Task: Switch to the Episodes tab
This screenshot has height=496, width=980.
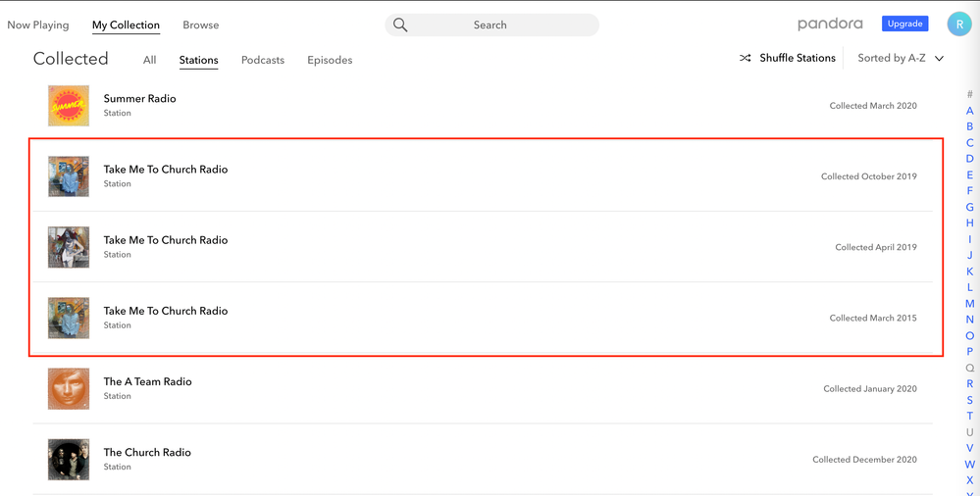Action: (x=330, y=61)
